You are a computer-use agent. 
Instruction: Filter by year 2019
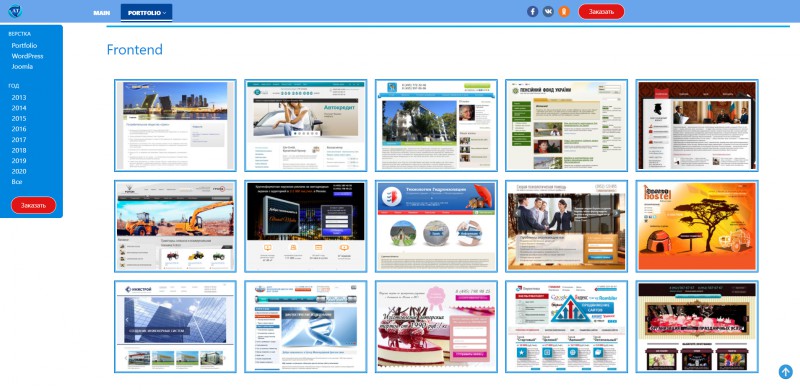19,161
